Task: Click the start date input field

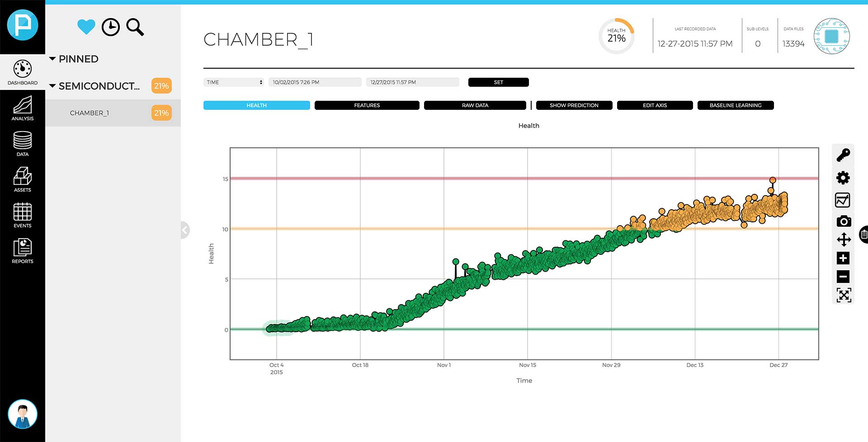Action: (315, 82)
